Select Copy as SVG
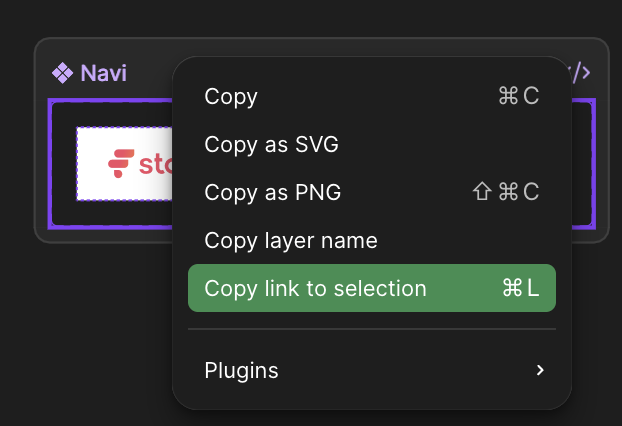622x426 pixels. (x=271, y=144)
